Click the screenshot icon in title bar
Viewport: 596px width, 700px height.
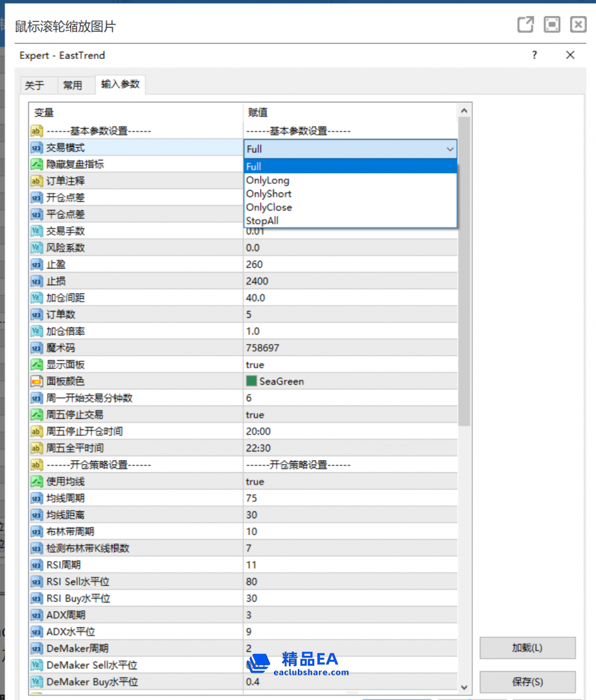click(552, 24)
